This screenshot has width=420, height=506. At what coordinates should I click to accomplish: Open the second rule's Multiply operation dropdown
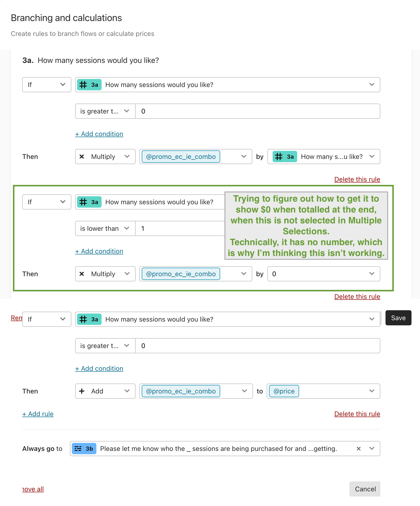[105, 274]
